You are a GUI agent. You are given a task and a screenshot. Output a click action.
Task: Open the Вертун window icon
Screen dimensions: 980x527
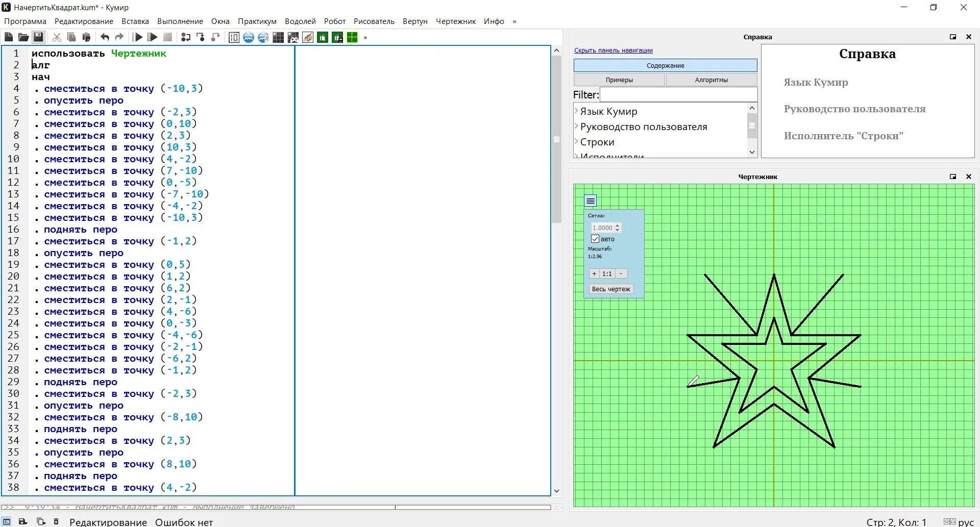[x=323, y=37]
